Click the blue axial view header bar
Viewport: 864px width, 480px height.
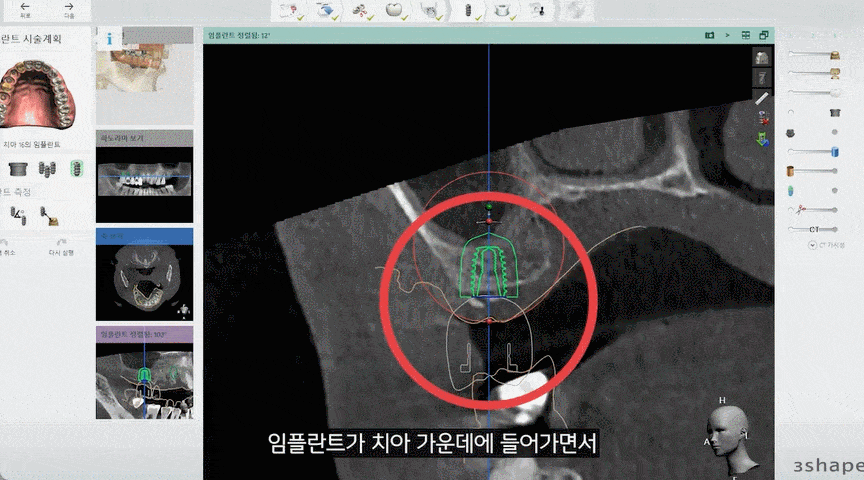click(145, 237)
